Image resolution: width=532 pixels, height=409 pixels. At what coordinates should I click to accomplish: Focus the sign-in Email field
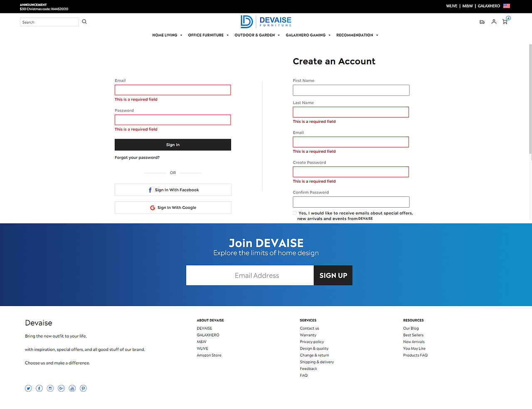click(x=173, y=90)
